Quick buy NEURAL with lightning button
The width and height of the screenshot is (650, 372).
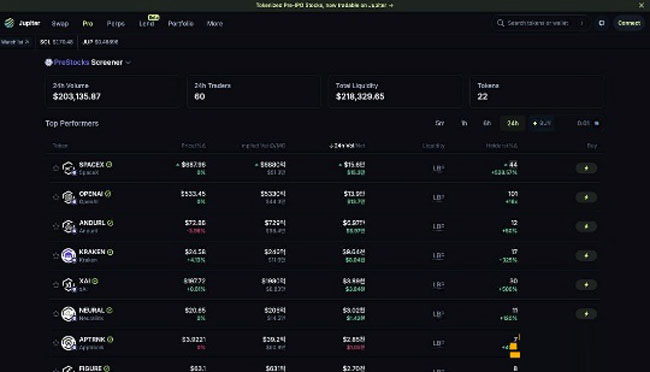point(586,314)
